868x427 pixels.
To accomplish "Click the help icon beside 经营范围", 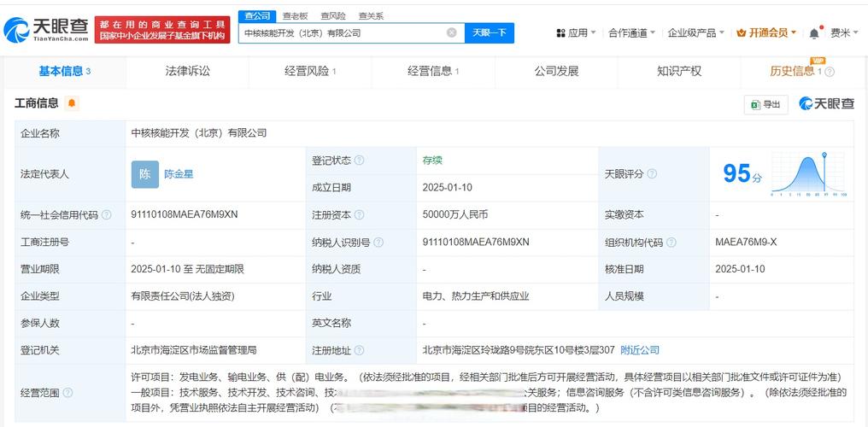I will pos(67,393).
